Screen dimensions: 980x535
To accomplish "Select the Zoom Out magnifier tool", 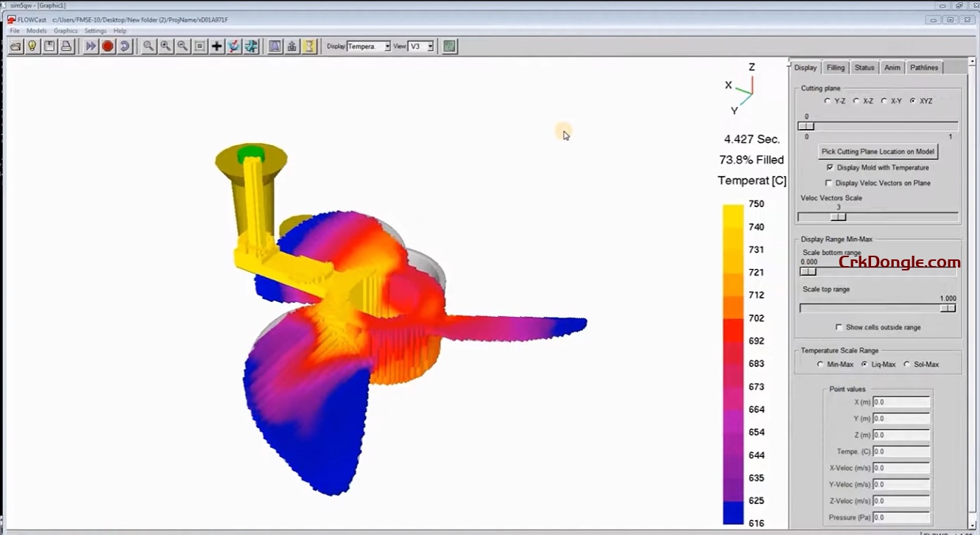I will click(183, 46).
